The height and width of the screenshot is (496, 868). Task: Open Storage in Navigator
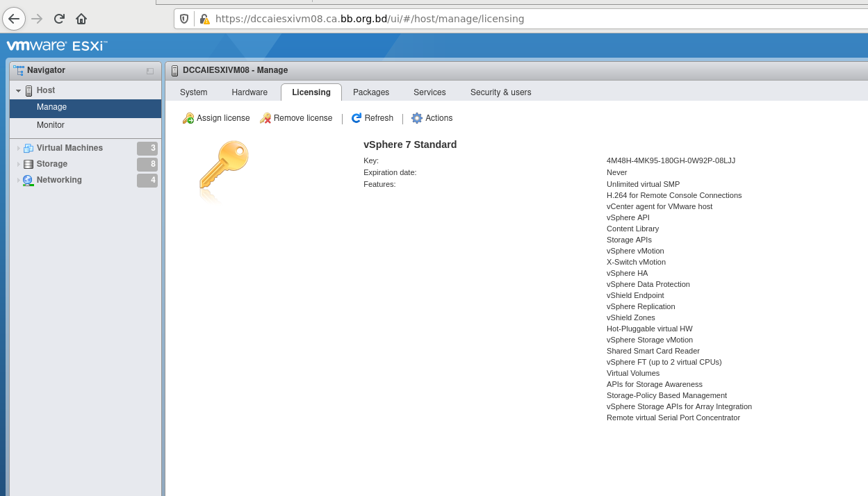click(x=52, y=164)
